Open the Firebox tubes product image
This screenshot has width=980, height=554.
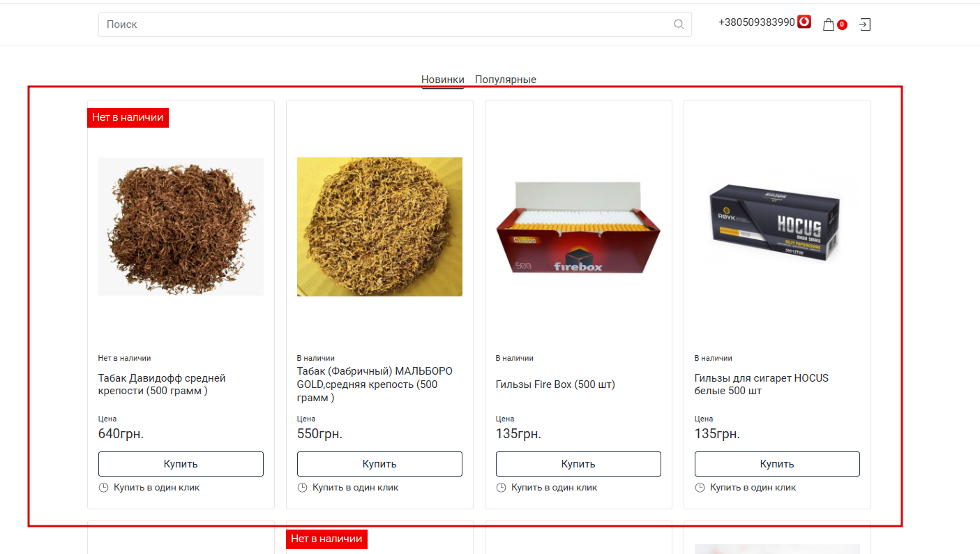(x=578, y=227)
